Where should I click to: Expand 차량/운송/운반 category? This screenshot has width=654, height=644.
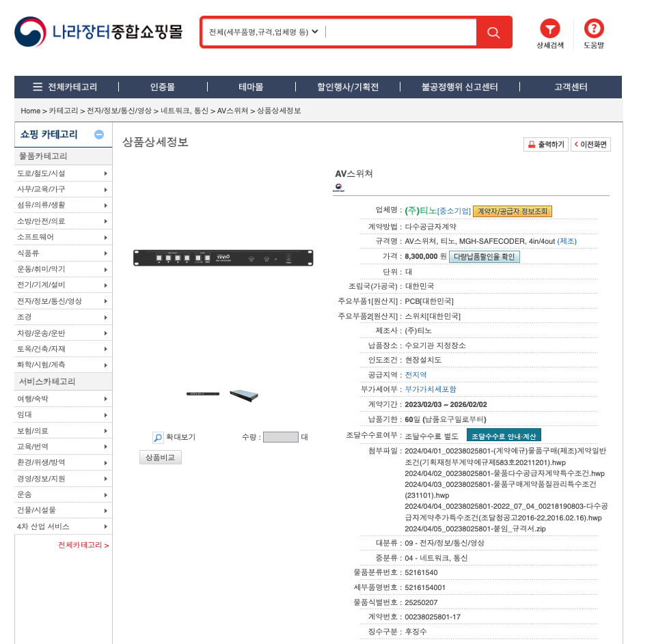click(63, 333)
